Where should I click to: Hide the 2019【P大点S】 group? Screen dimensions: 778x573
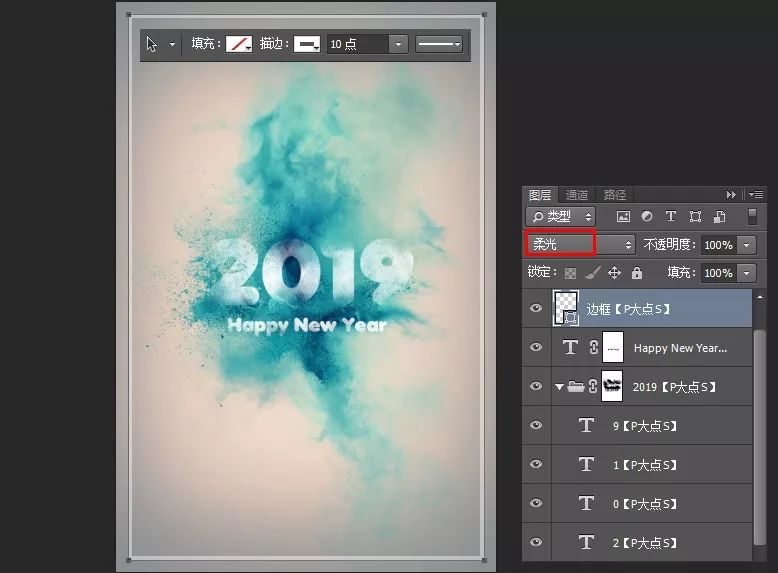[x=536, y=386]
